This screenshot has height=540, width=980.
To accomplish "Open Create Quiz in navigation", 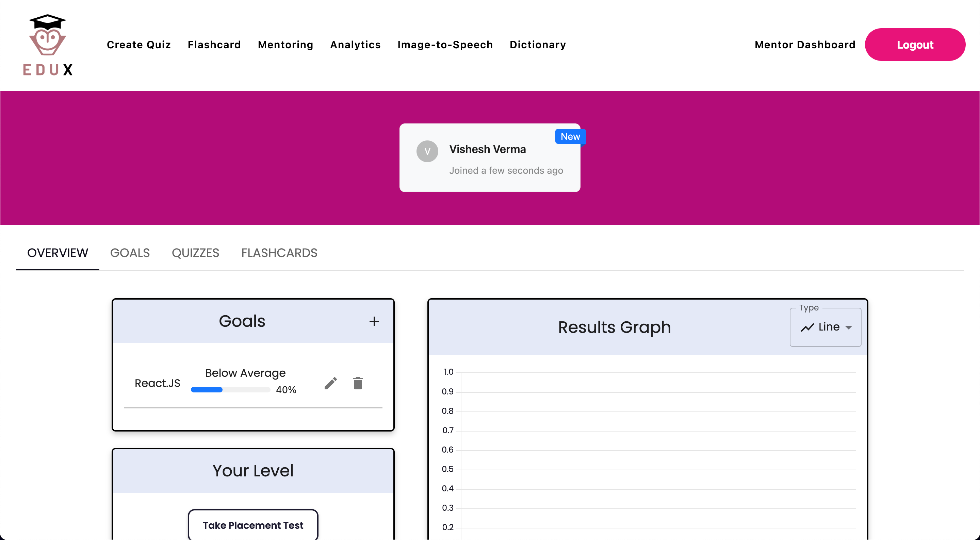I will 138,45.
